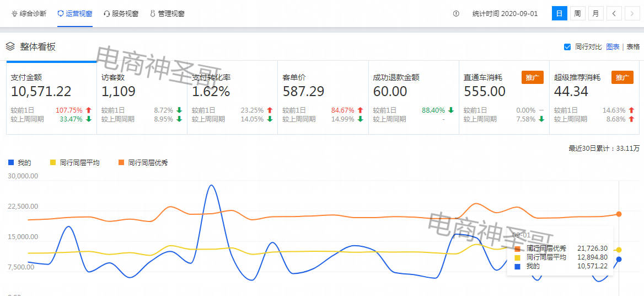Open the 服务视窗 tab
This screenshot has width=644, height=296.
tap(121, 14)
